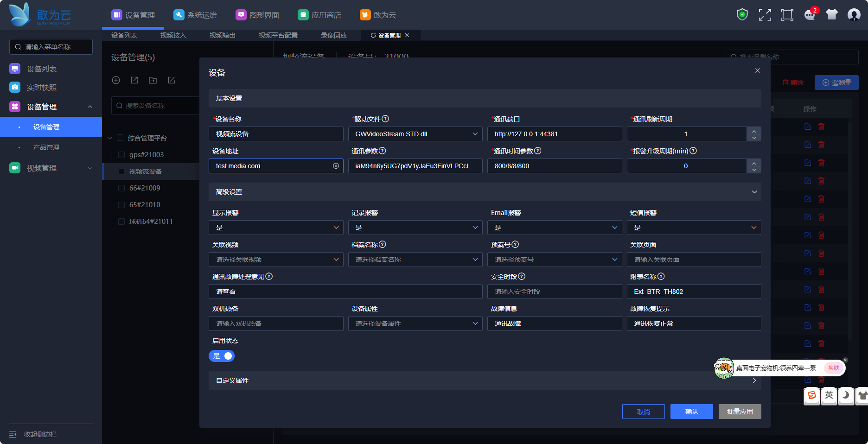This screenshot has width=868, height=444.
Task: Open the theme skin shirt icon in header
Action: 832,15
